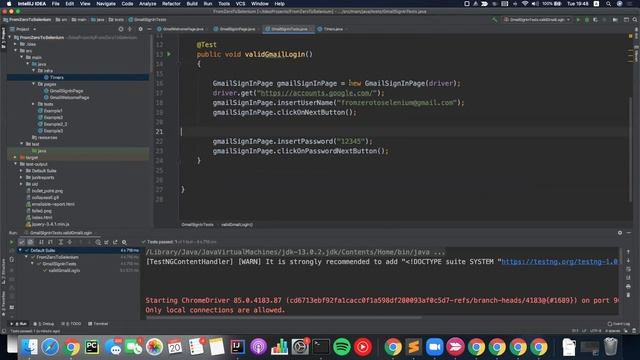Rerun tests using the Run panel play icon

11,242
